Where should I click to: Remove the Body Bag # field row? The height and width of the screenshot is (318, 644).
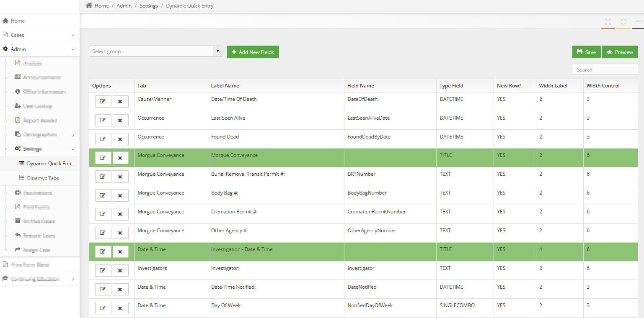121,195
